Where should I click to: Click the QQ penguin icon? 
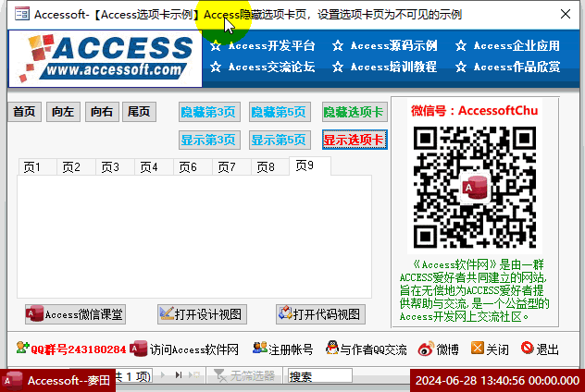pyautogui.click(x=331, y=348)
